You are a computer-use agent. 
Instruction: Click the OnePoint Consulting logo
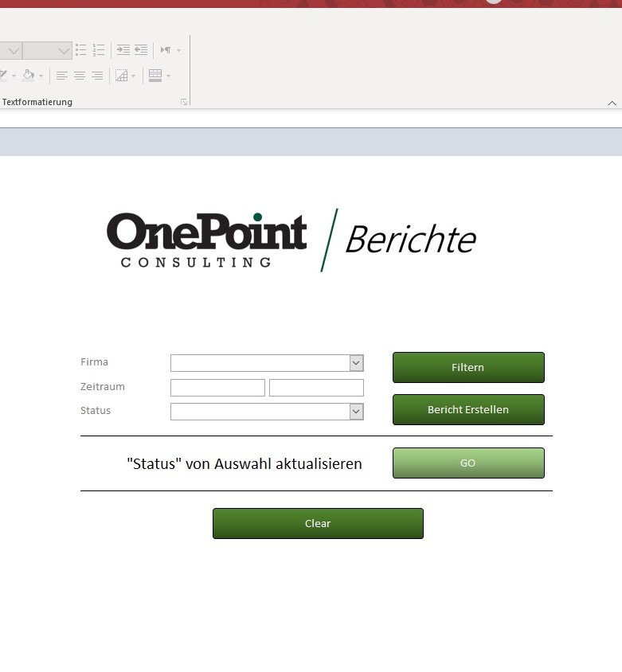point(206,240)
